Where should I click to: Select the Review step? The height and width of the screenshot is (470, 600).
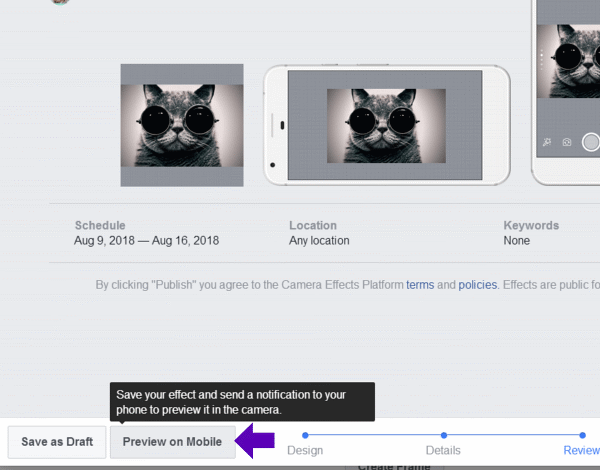(581, 451)
